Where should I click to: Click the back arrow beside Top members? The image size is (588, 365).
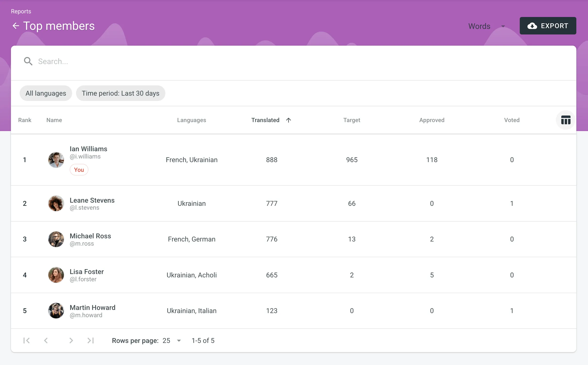click(16, 26)
